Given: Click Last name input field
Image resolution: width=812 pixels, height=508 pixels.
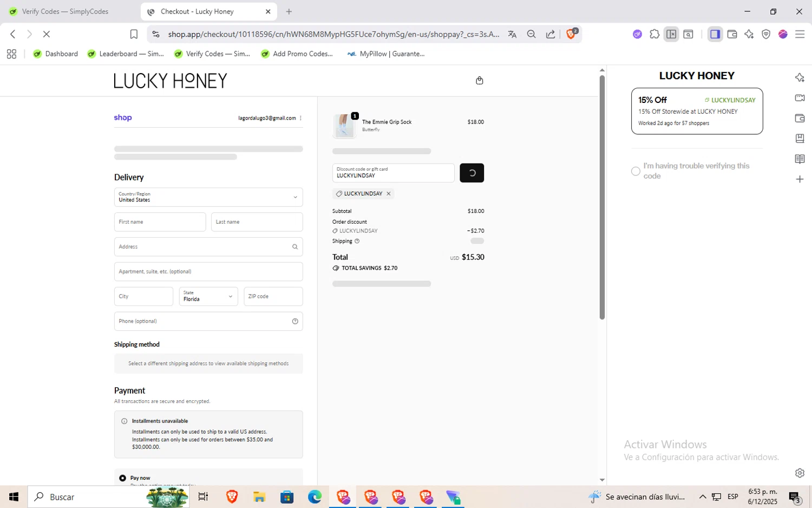Looking at the screenshot, I should pyautogui.click(x=257, y=222).
